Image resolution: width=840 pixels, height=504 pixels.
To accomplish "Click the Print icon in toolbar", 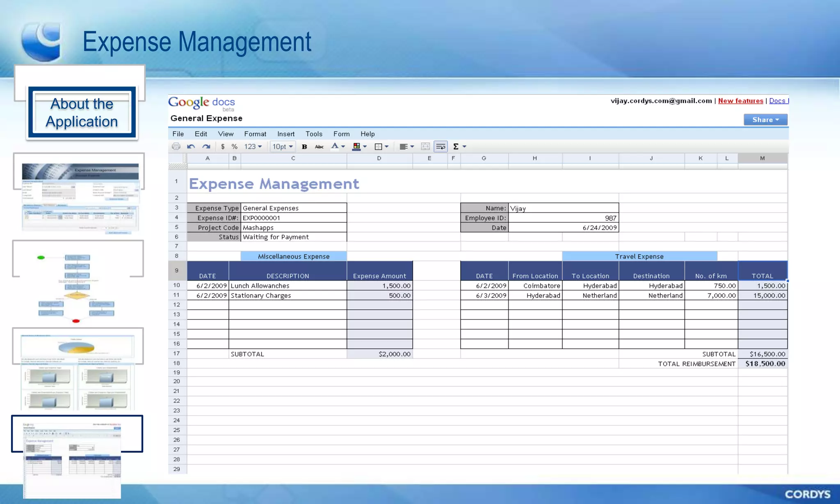I will 176,146.
